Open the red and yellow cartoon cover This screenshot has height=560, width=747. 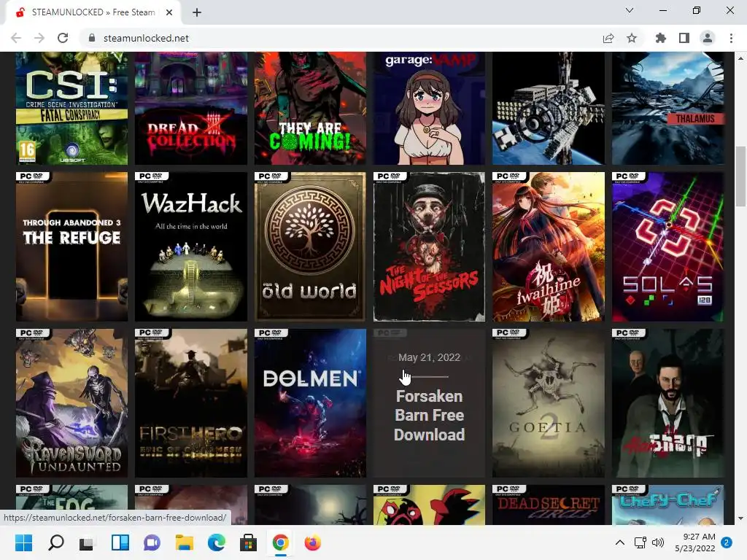click(429, 505)
